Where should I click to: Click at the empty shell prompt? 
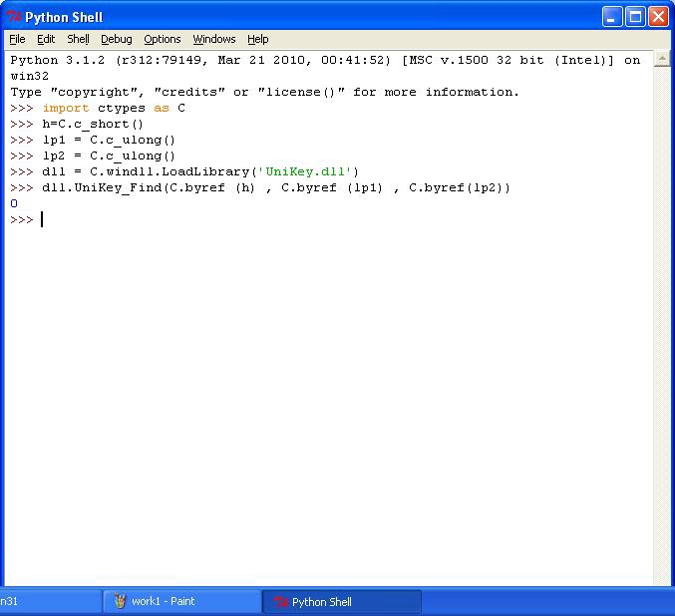42,219
